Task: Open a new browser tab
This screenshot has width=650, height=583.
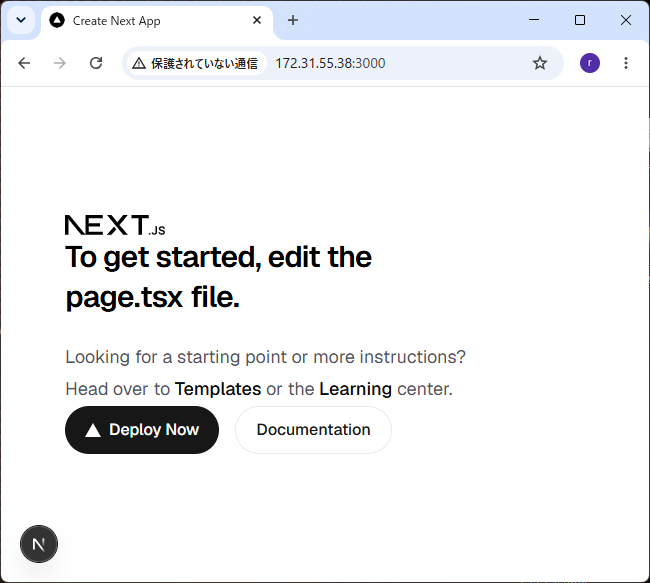Action: (x=293, y=20)
